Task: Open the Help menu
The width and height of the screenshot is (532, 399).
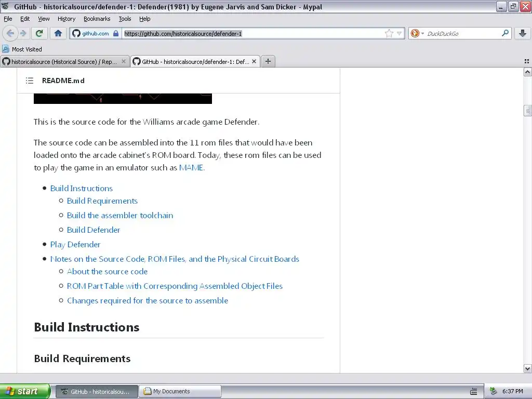Action: point(144,19)
